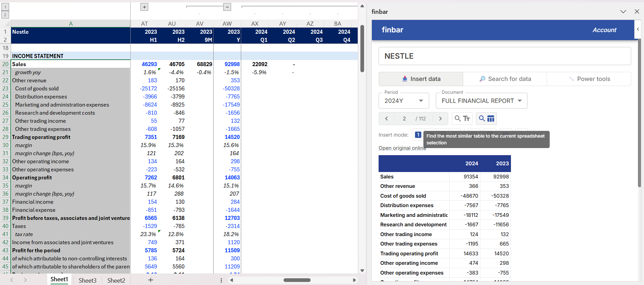Viewport: 644px width, 285px height.
Task: Click the text search icon in finbar
Action: coord(462,119)
